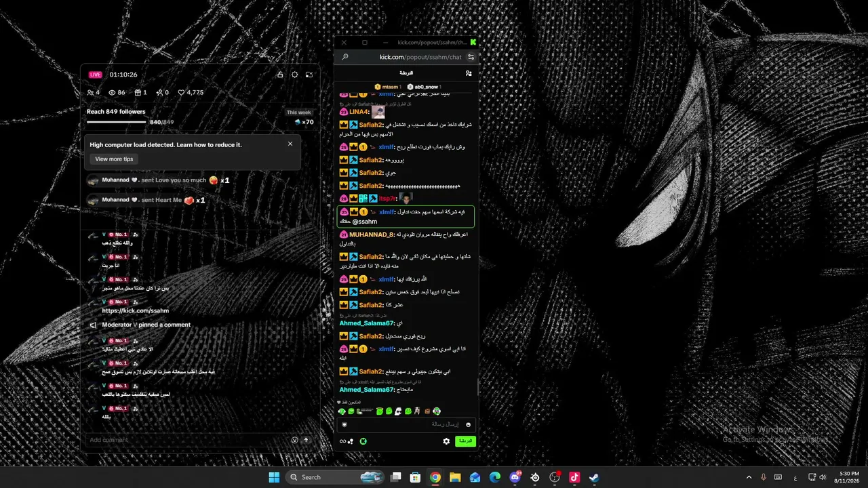
Task: Click the This week label
Action: click(x=299, y=113)
